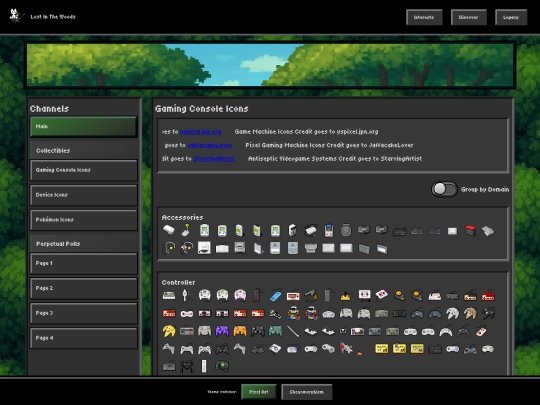This screenshot has width=540, height=405.
Task: Go to Perpetual Polls Page 4
Action: pos(84,338)
